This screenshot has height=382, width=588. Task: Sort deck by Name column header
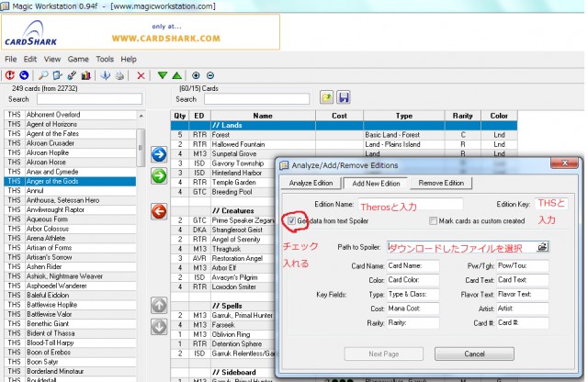263,116
